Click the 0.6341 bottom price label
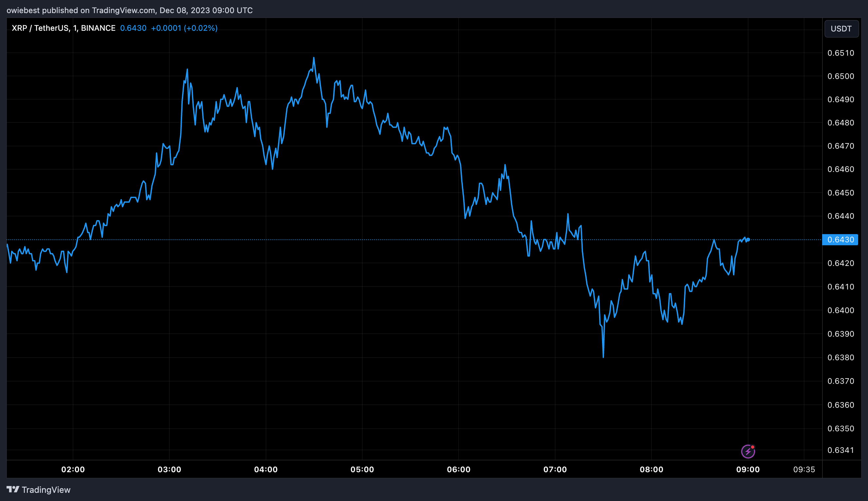Image resolution: width=868 pixels, height=501 pixels. [841, 450]
